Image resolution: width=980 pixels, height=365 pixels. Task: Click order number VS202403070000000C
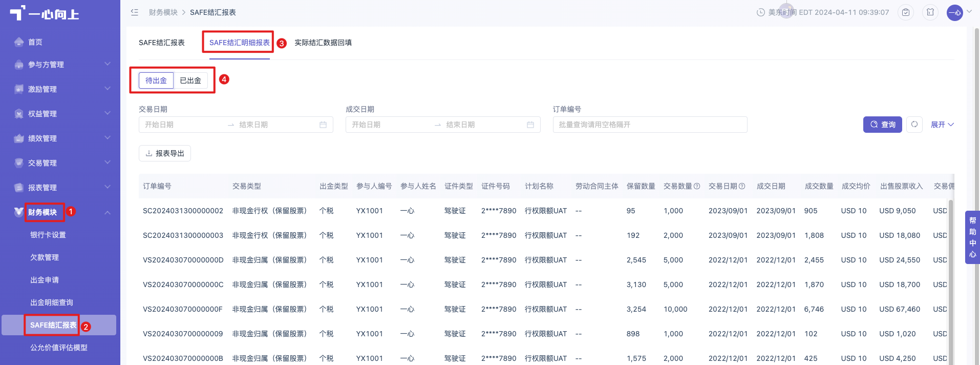click(183, 285)
